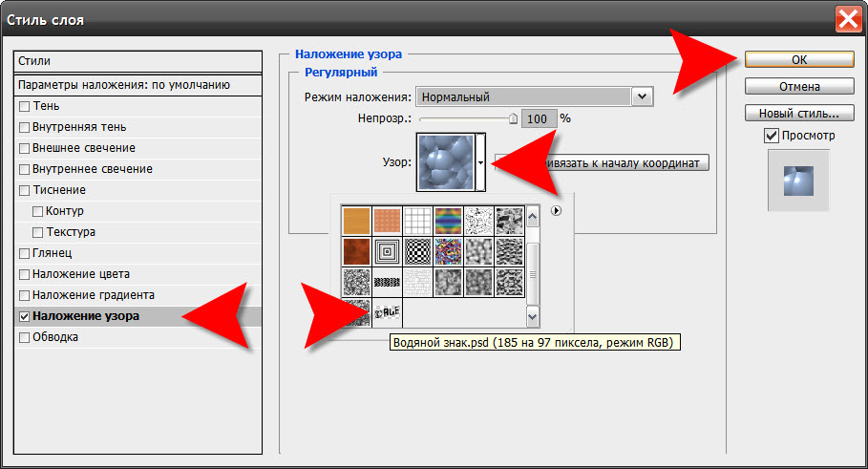Click the current blue bubbles Узор swatch
This screenshot has width=868, height=469.
pos(446,162)
